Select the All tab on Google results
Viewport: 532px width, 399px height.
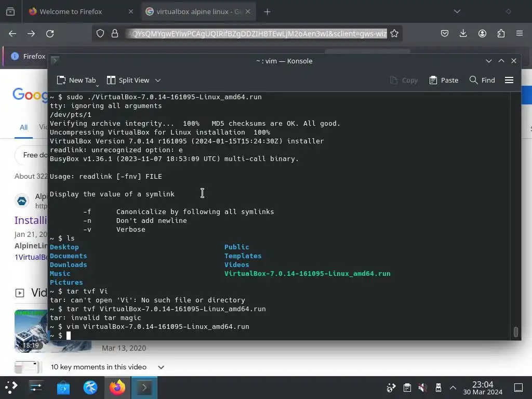point(23,128)
